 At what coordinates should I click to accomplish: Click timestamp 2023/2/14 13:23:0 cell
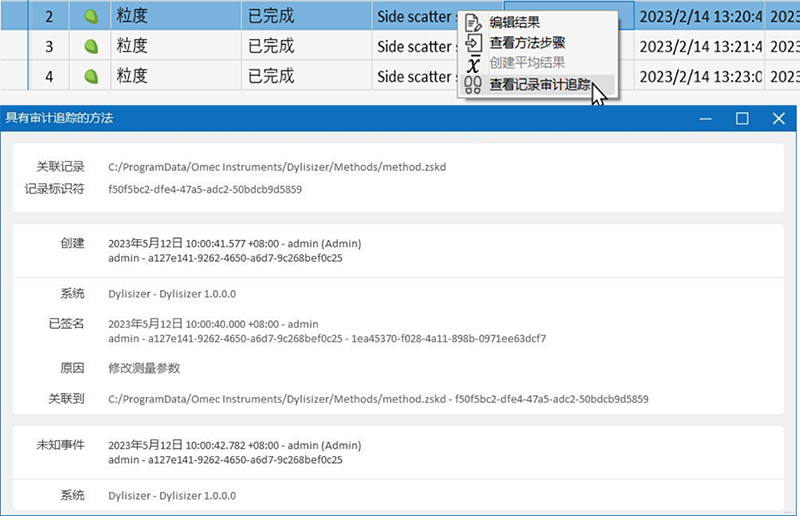tap(699, 77)
